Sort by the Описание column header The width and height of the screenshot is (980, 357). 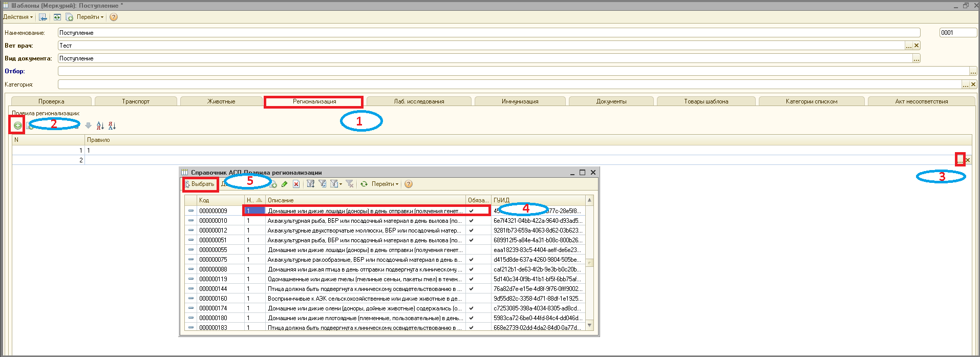click(366, 200)
